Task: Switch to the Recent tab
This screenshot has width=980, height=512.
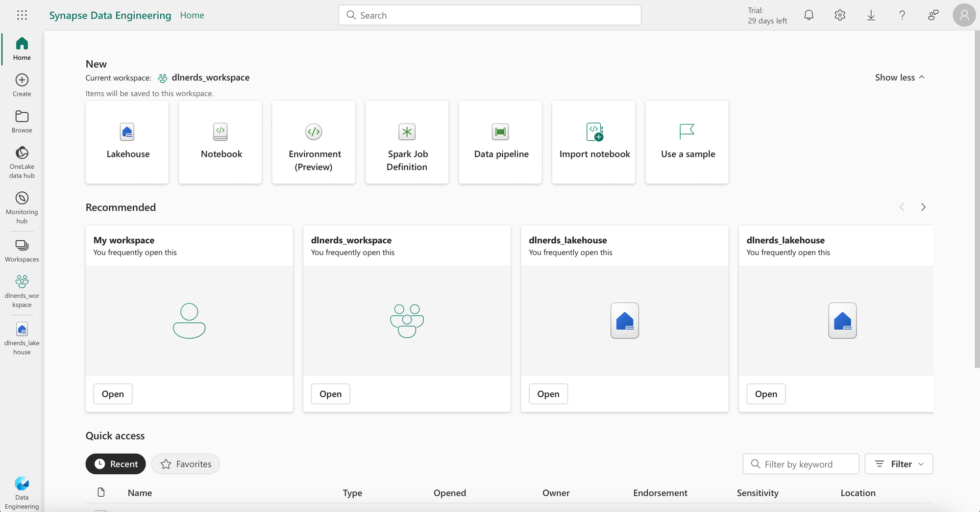Action: [x=116, y=464]
